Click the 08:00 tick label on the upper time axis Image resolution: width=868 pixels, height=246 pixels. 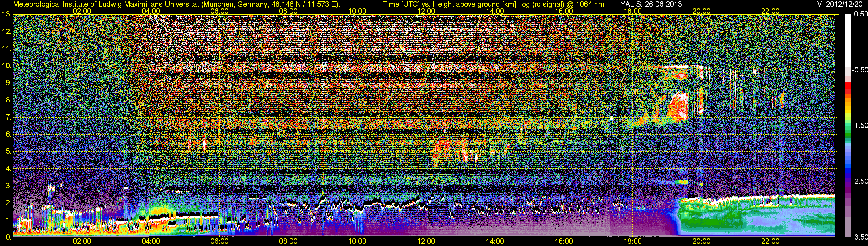point(288,11)
